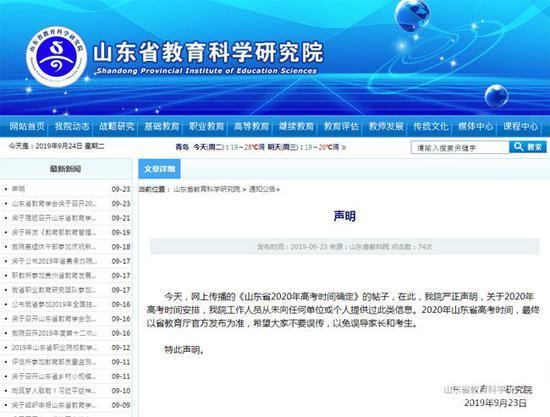Click the 山东省教育科学研究院 breadcrumb link
The height and width of the screenshot is (417, 550).
[x=207, y=189]
